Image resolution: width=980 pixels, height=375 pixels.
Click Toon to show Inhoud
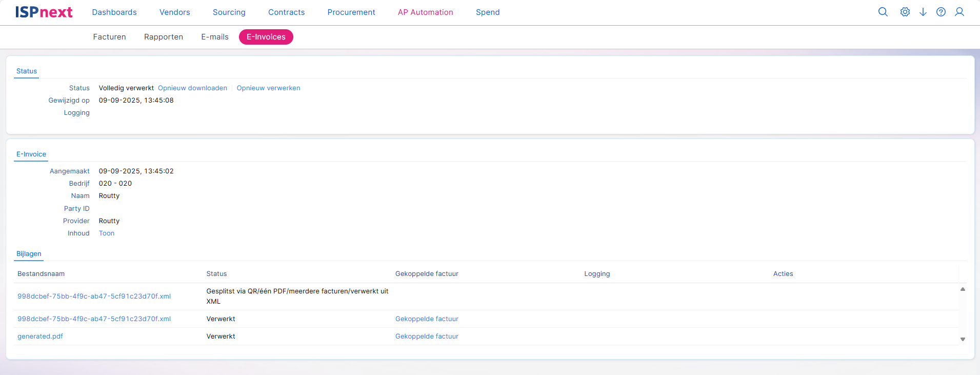point(107,233)
